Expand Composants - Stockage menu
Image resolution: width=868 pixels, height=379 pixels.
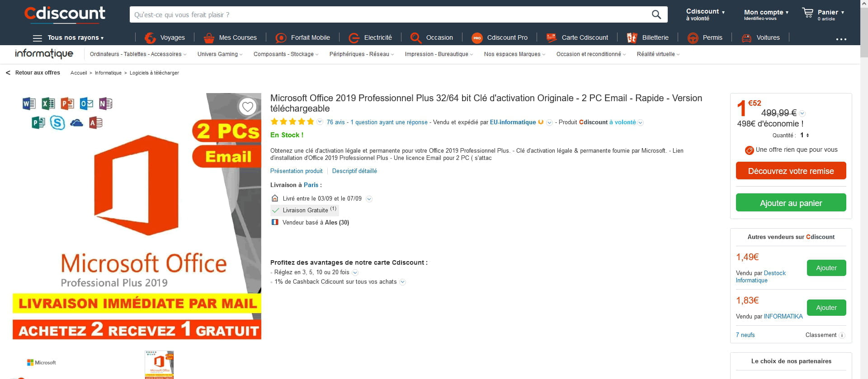coord(286,54)
